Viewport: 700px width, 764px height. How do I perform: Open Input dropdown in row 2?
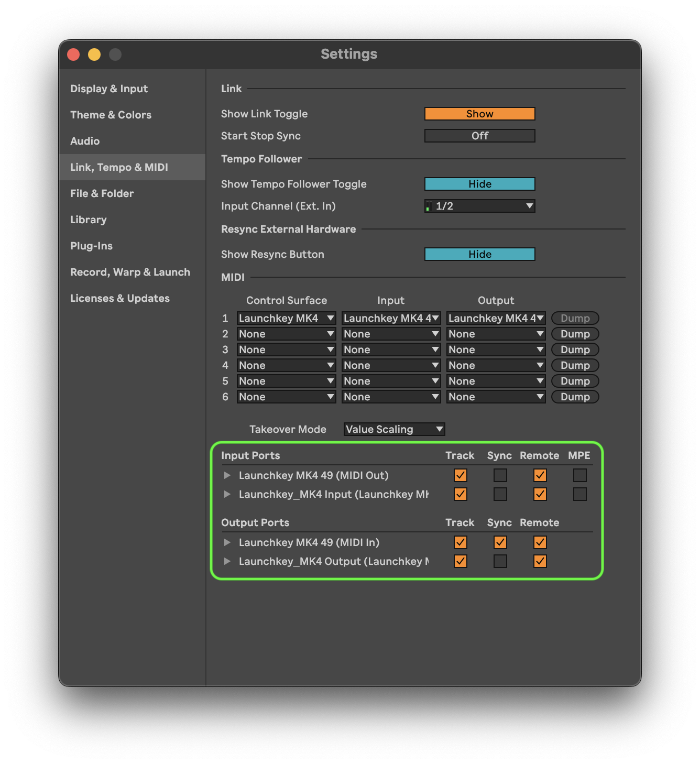pyautogui.click(x=391, y=334)
